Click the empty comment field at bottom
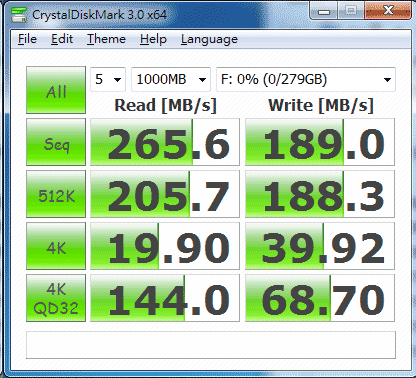The image size is (416, 378). 211,345
